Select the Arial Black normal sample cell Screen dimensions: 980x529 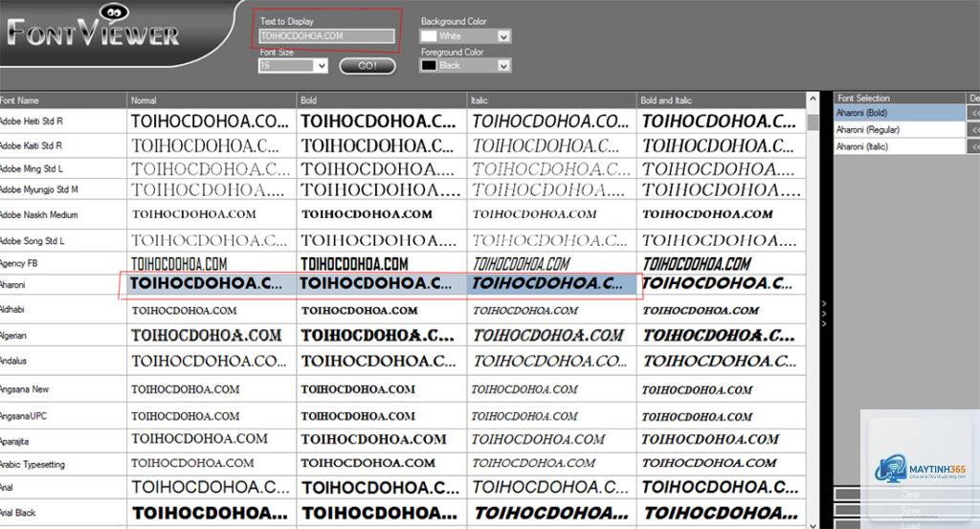[212, 513]
